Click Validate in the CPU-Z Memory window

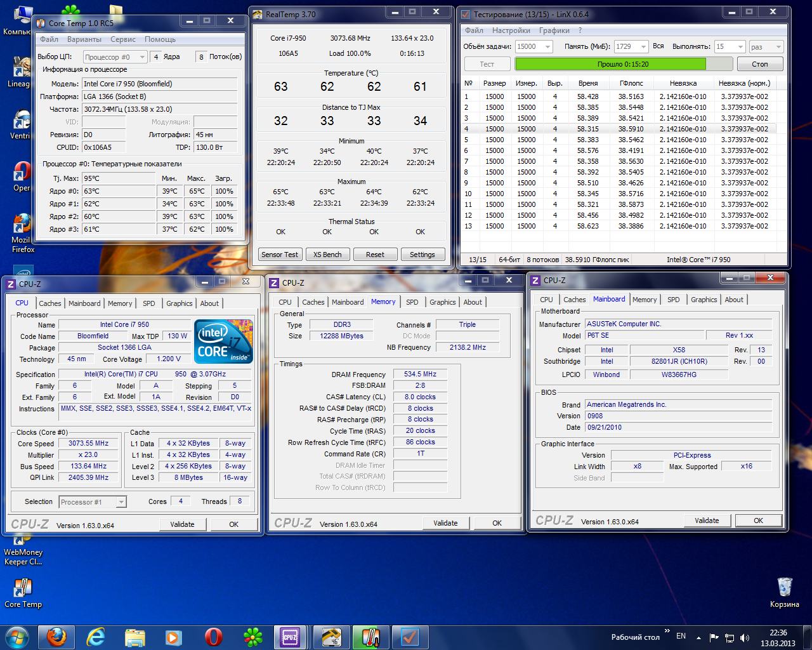(445, 523)
